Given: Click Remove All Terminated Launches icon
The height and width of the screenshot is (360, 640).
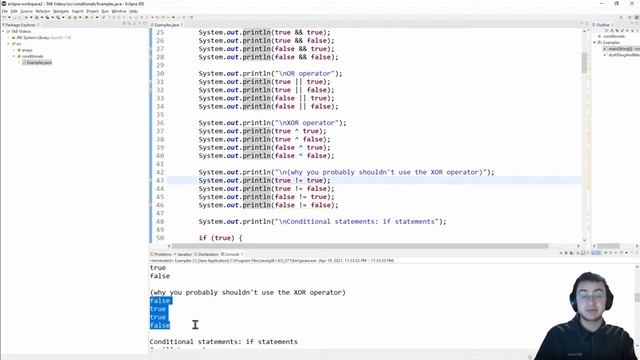Looking at the screenshot, I should point(571,253).
